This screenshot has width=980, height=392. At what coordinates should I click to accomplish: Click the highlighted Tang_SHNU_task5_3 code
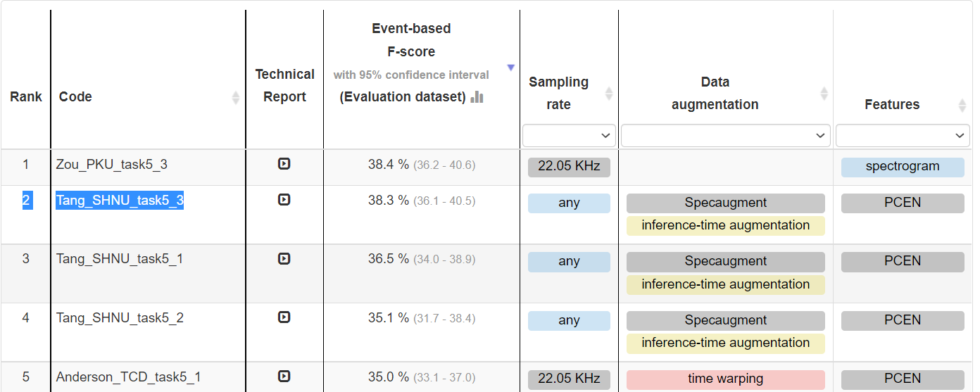(x=120, y=201)
